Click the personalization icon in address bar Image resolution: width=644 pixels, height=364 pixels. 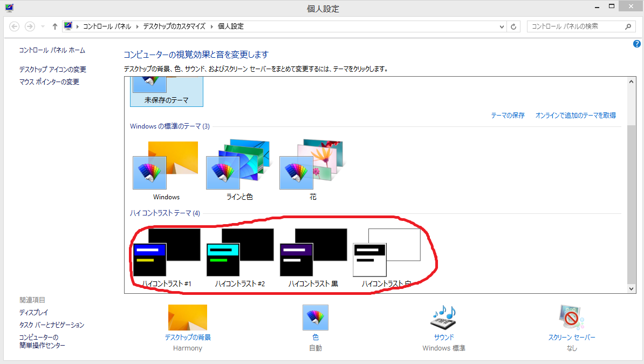click(x=68, y=26)
